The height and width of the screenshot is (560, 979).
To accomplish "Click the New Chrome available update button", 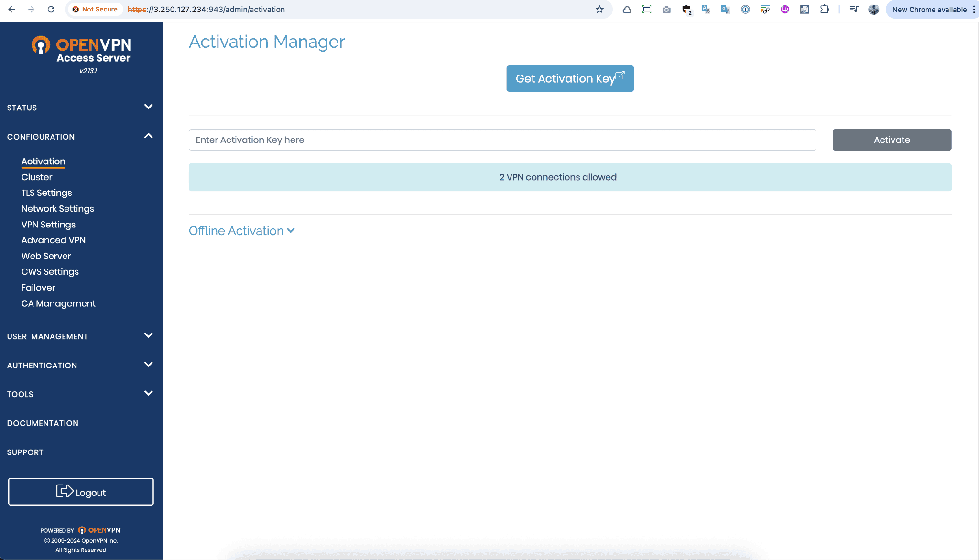I will [929, 10].
